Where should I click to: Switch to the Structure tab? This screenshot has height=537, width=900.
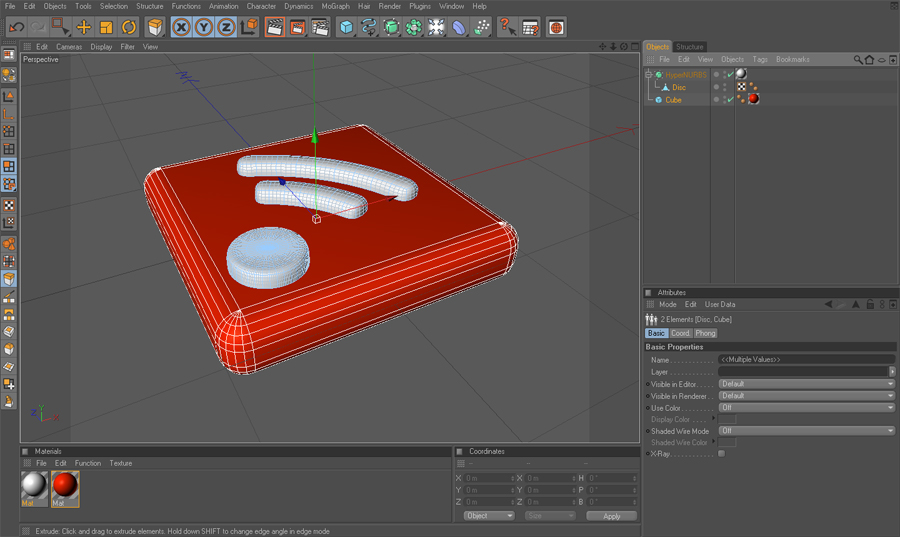689,46
